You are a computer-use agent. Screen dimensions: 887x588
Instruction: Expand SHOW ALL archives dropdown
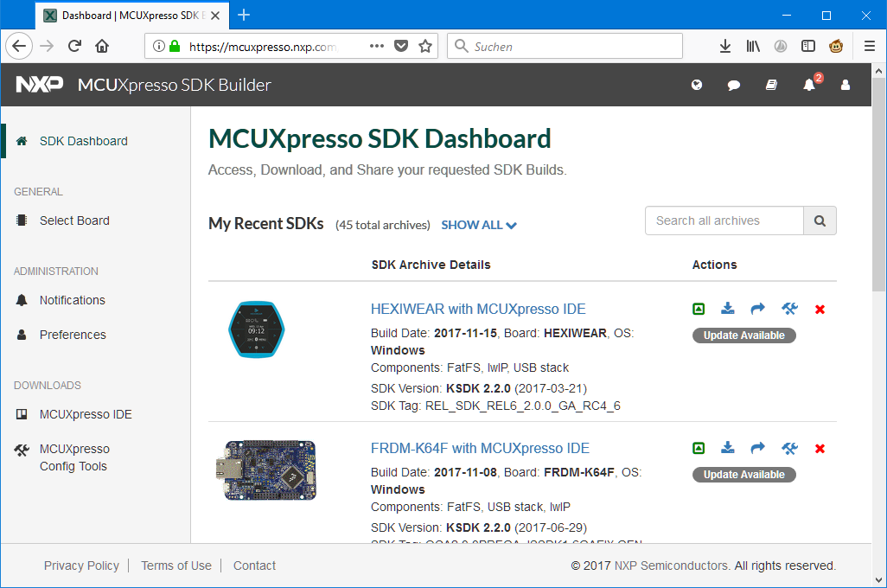pyautogui.click(x=479, y=225)
